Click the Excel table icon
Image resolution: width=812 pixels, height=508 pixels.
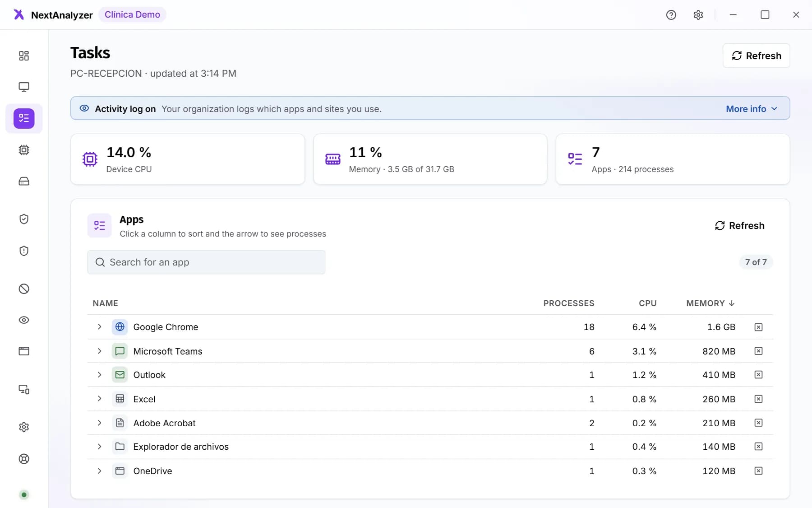point(120,399)
